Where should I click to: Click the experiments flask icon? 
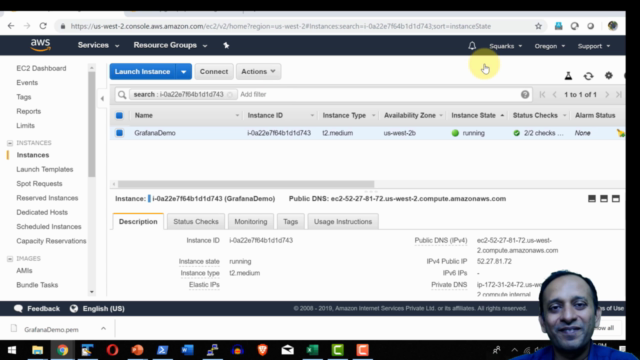[x=568, y=76]
